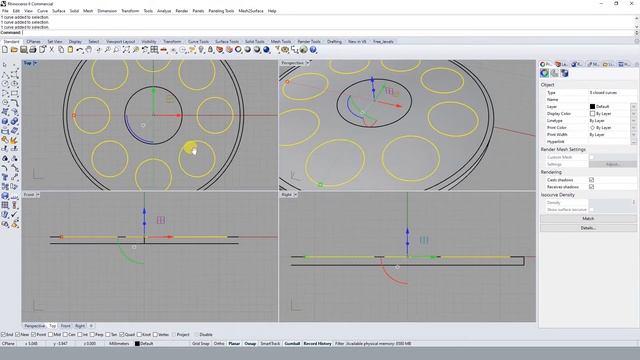The width and height of the screenshot is (640, 360).
Task: Uncheck the Receives shadows checkbox
Action: 591,187
